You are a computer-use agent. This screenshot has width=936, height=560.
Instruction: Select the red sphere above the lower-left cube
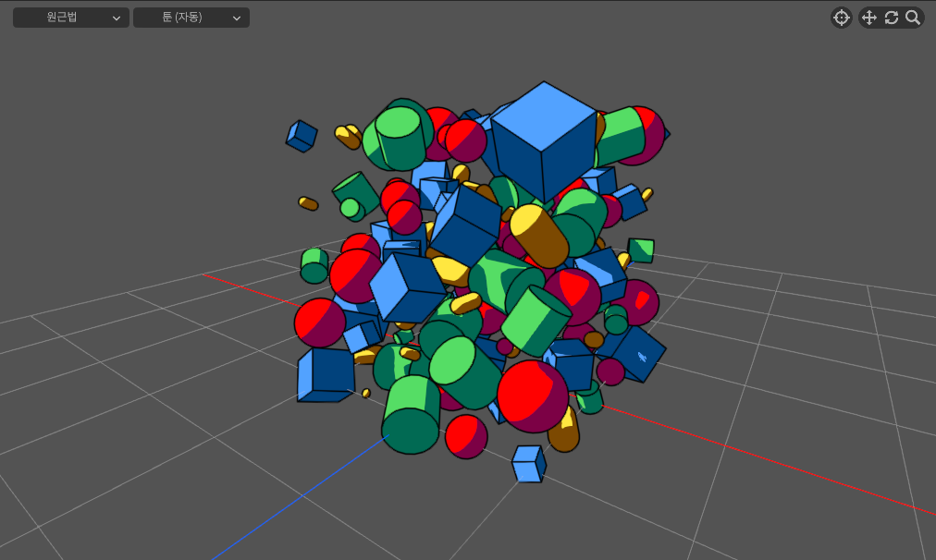320,323
